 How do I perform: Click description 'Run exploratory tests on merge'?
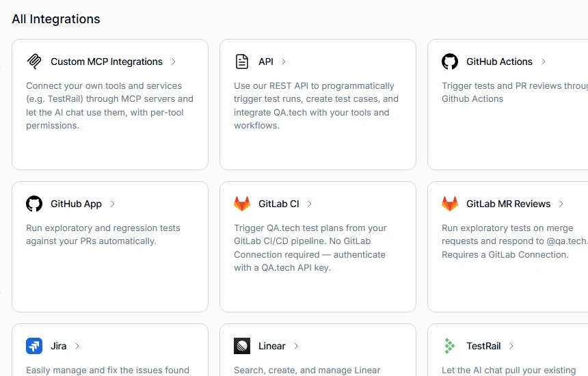pyautogui.click(x=507, y=228)
